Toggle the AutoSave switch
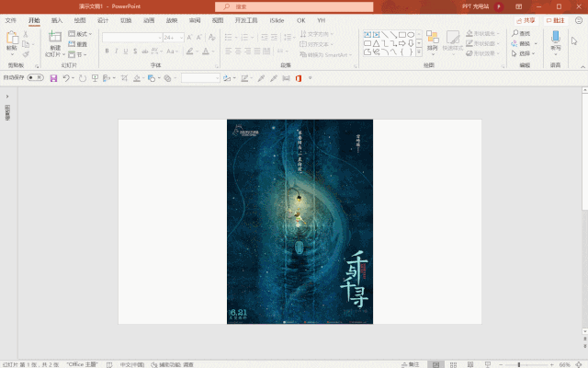588x368 pixels. (x=35, y=78)
